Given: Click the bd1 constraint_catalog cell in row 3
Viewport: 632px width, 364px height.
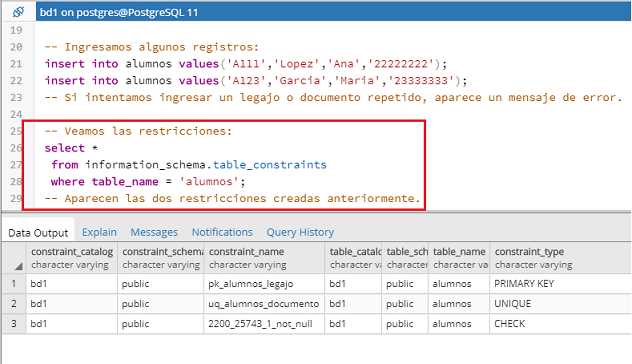Looking at the screenshot, I should point(72,324).
